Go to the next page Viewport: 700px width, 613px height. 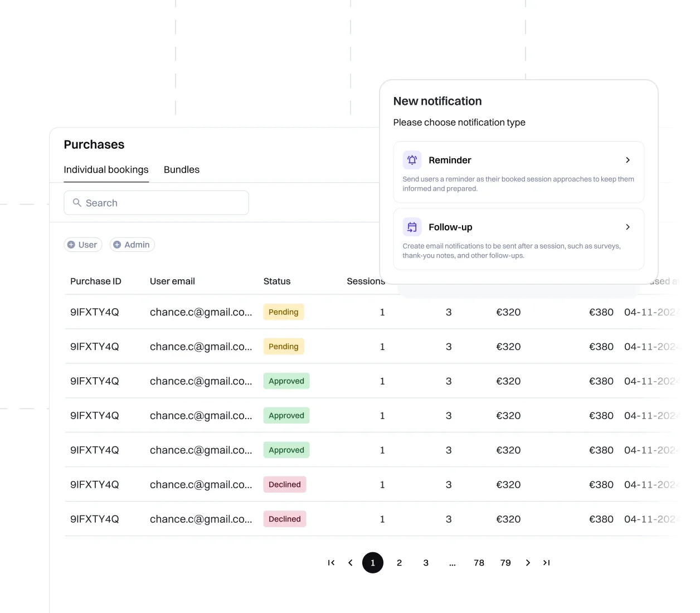point(528,563)
